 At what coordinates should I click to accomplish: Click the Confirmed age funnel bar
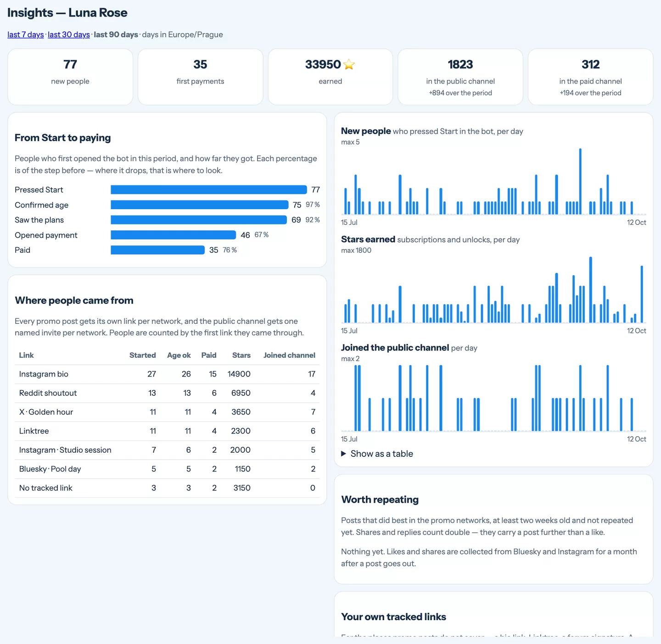click(x=200, y=205)
